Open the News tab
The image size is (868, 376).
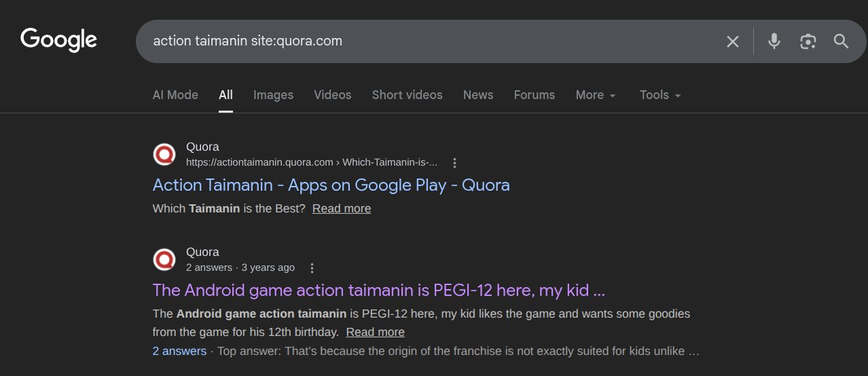(x=478, y=95)
